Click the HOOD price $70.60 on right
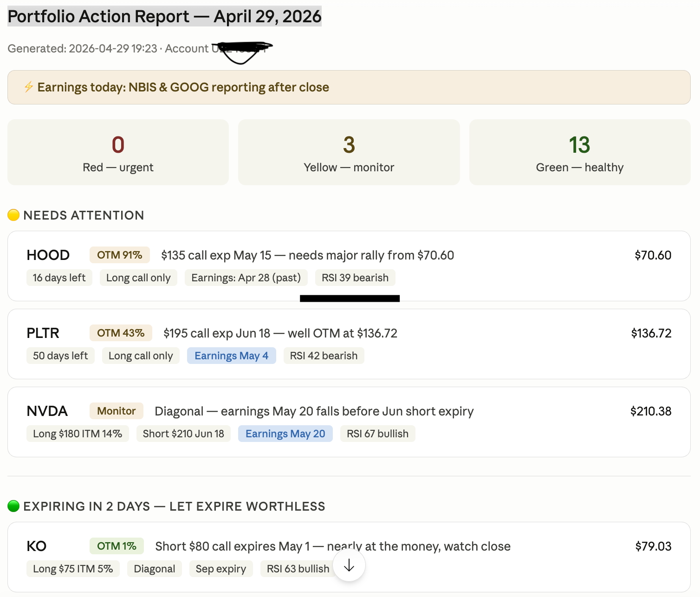Screen dimensions: 700x597 tap(653, 255)
